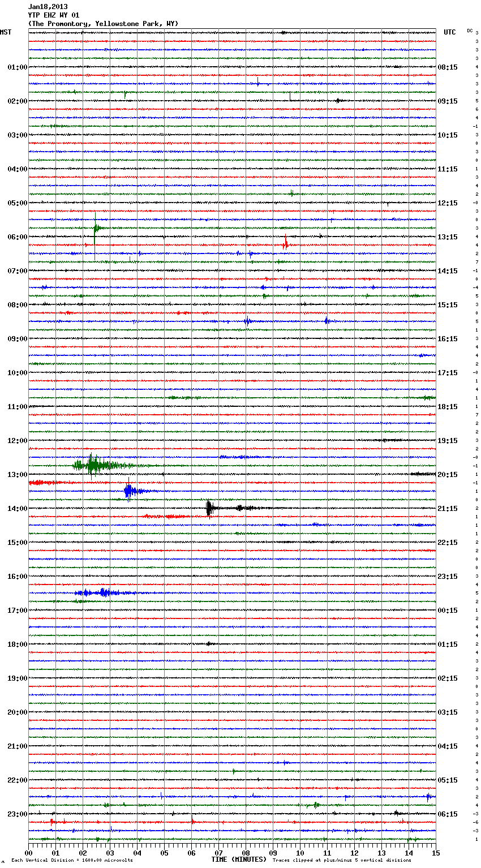Click the 20:15 UTC time label
The height and width of the screenshot is (868, 481).
[x=448, y=475]
